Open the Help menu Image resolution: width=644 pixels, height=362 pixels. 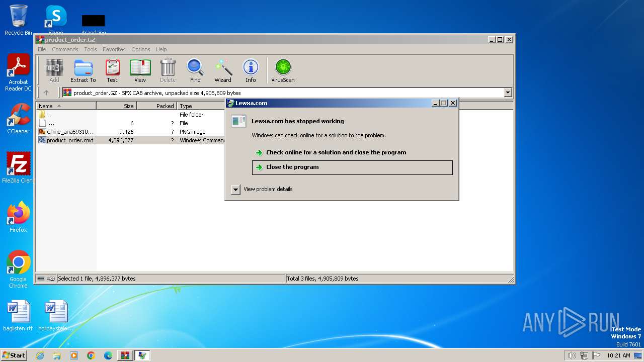pos(161,49)
